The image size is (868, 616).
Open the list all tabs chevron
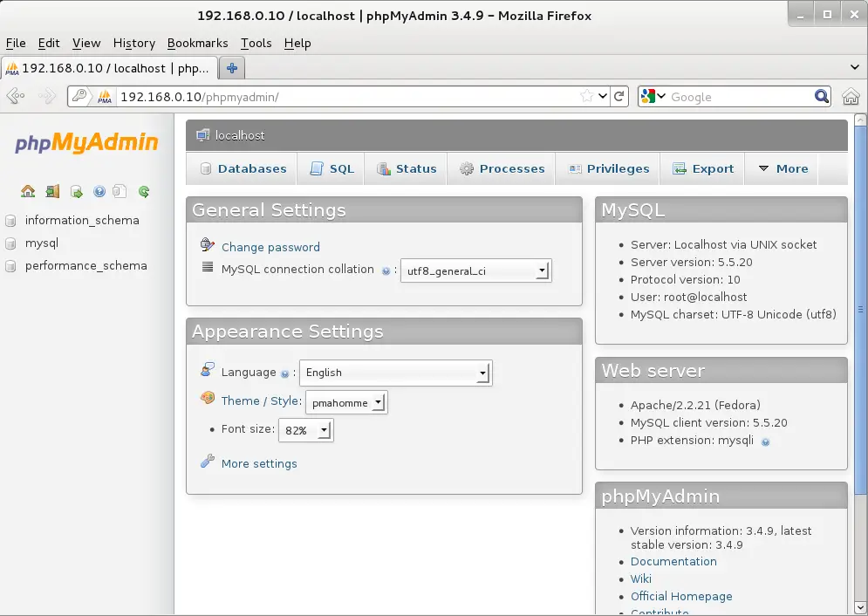coord(854,67)
